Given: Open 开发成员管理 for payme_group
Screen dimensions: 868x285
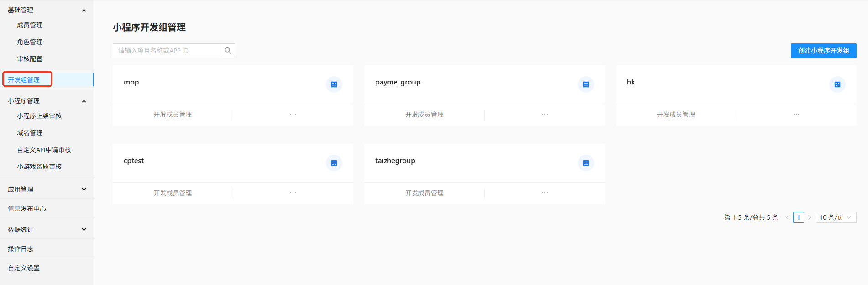Looking at the screenshot, I should click(x=424, y=115).
